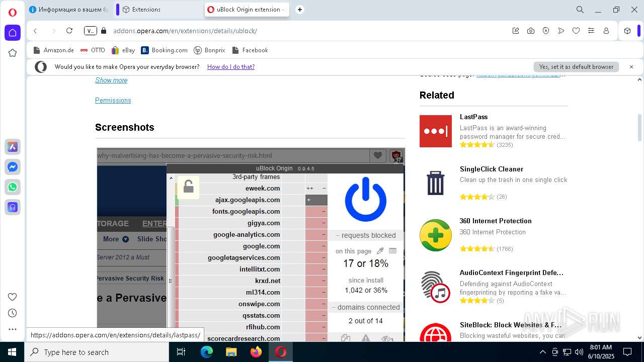
Task: Open the OTTO bookmark
Action: [93, 50]
